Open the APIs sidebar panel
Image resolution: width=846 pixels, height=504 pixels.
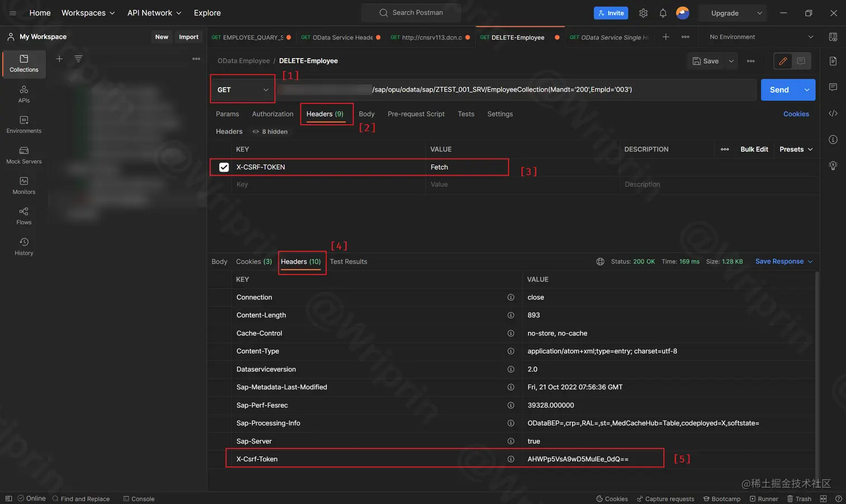24,94
